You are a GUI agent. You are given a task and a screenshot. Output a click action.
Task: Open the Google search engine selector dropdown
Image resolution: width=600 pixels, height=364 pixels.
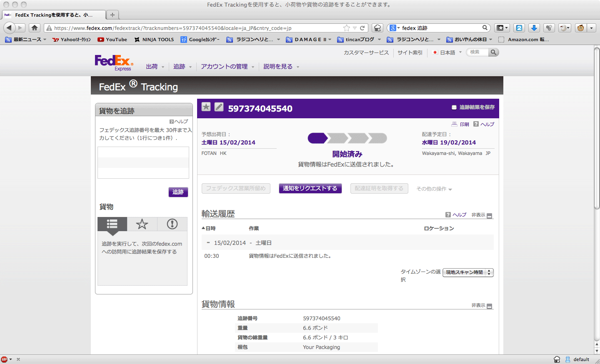[x=394, y=28]
